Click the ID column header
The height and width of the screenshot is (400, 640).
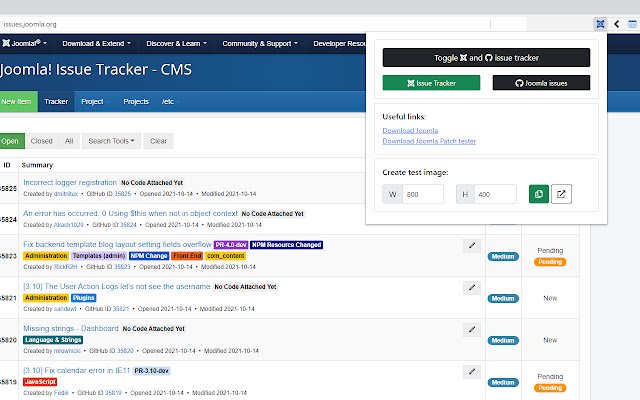tap(7, 165)
